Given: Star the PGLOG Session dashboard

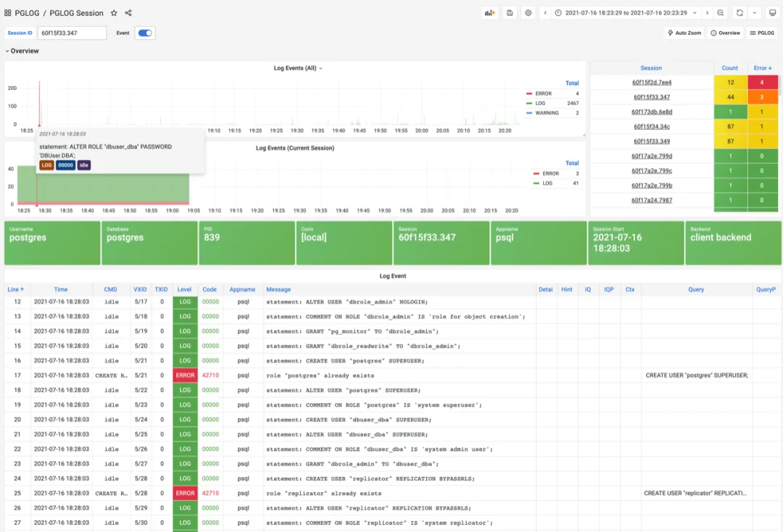Looking at the screenshot, I should [x=114, y=13].
